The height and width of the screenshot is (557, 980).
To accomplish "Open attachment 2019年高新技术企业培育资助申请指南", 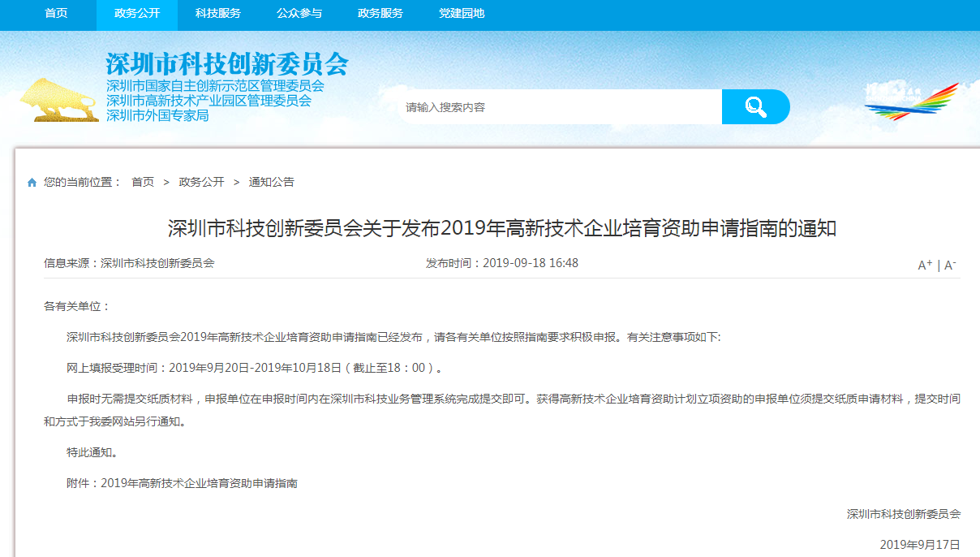I will click(199, 484).
